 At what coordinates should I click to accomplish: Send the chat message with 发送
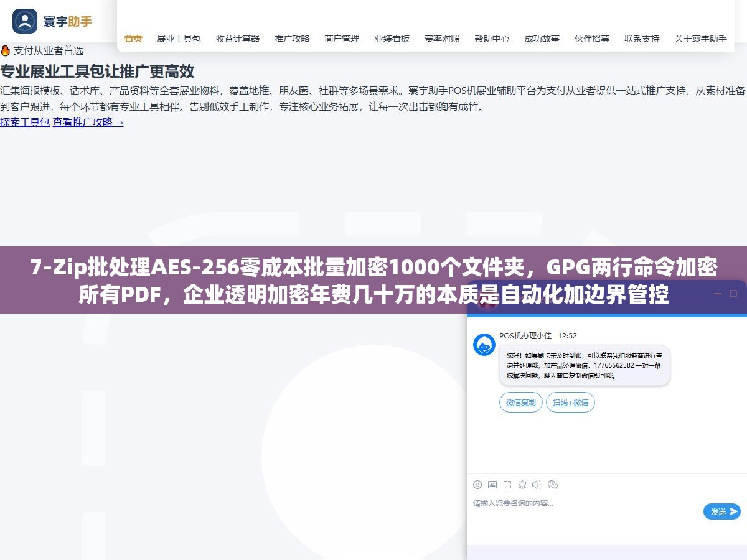coord(722,511)
